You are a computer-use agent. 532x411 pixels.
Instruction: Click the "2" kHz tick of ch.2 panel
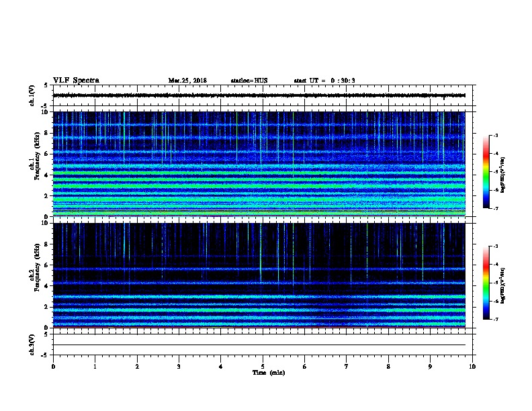coord(46,307)
